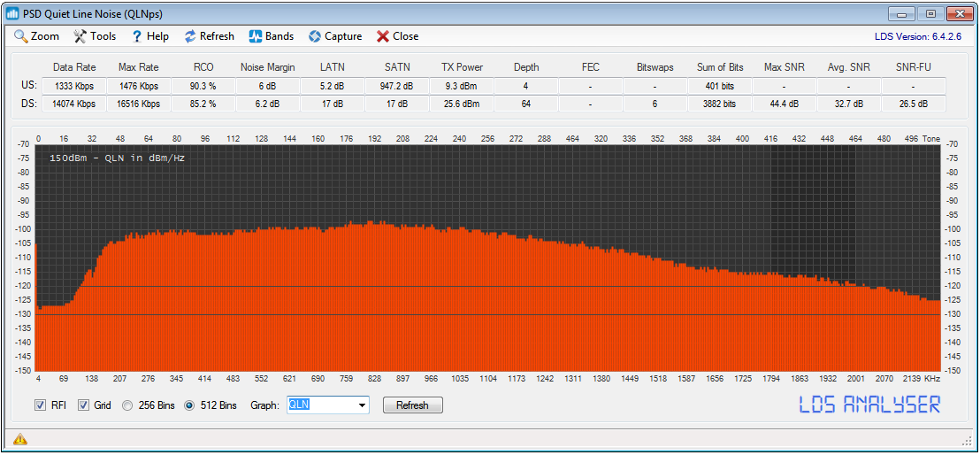Uncheck the Grid checkbox
Screen dimensions: 980x455
84,405
